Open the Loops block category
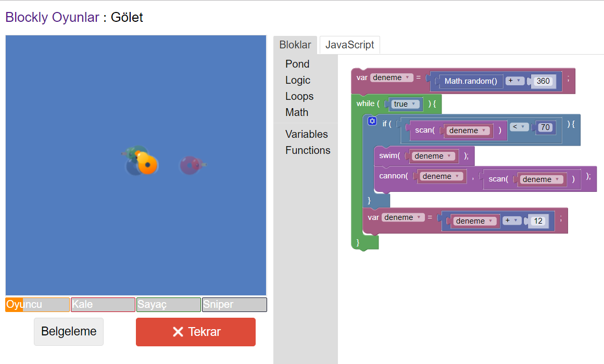This screenshot has height=364, width=604. (x=299, y=96)
